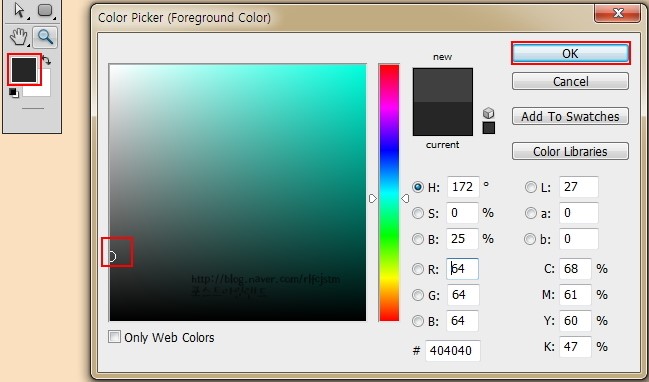The width and height of the screenshot is (649, 382).
Task: Select the R red radio button
Action: coord(418,269)
